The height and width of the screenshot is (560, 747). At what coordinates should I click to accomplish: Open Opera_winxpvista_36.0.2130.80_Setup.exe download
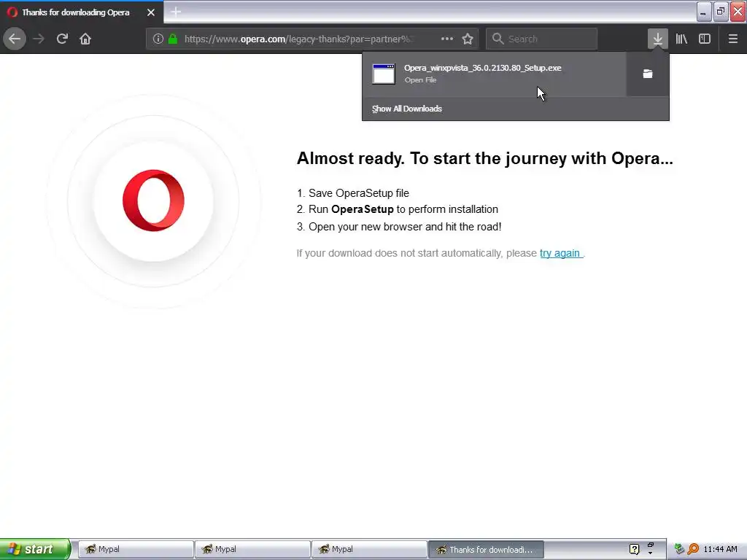pyautogui.click(x=494, y=74)
